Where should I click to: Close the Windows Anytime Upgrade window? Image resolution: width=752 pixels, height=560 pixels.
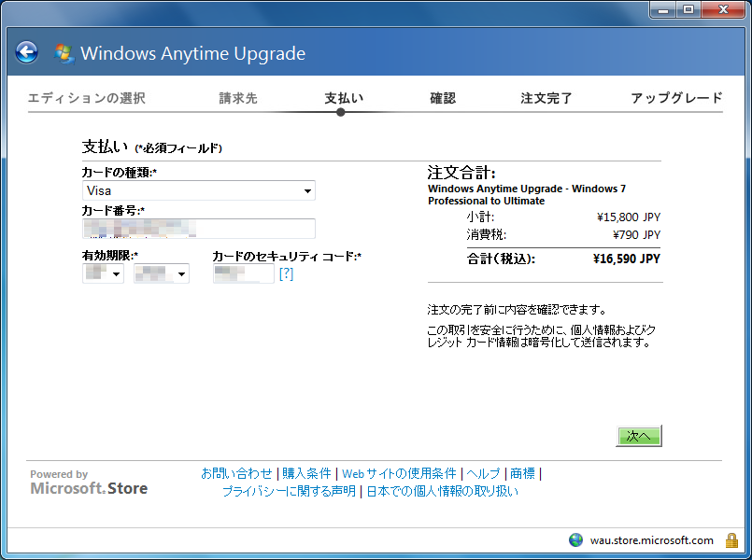click(x=723, y=9)
